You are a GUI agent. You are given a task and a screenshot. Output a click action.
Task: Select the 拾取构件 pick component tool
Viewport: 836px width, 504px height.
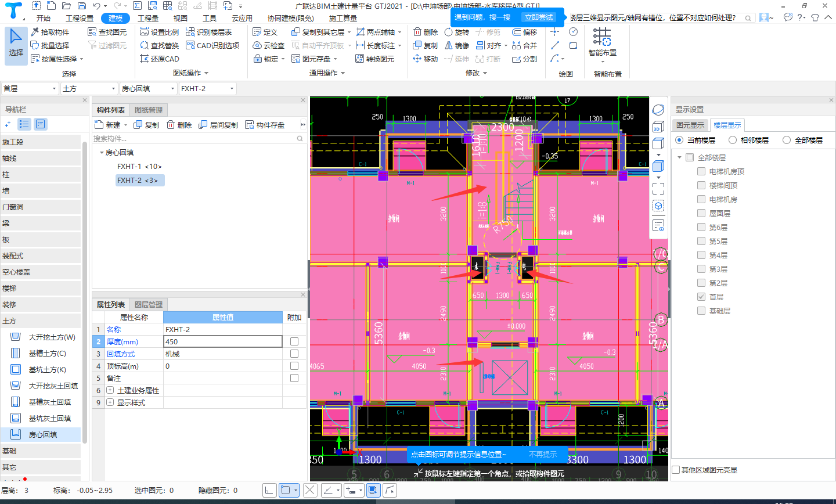[x=50, y=32]
